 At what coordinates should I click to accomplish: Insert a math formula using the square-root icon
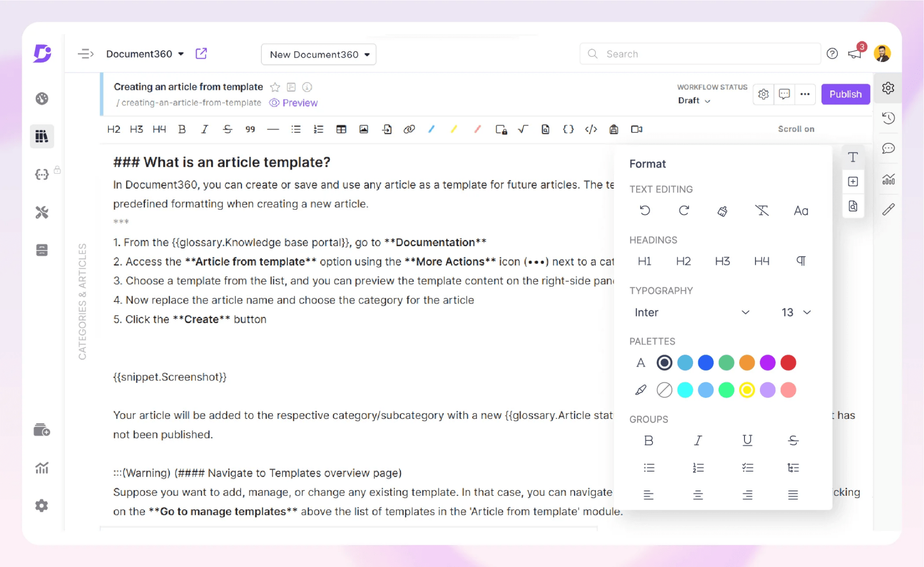523,129
